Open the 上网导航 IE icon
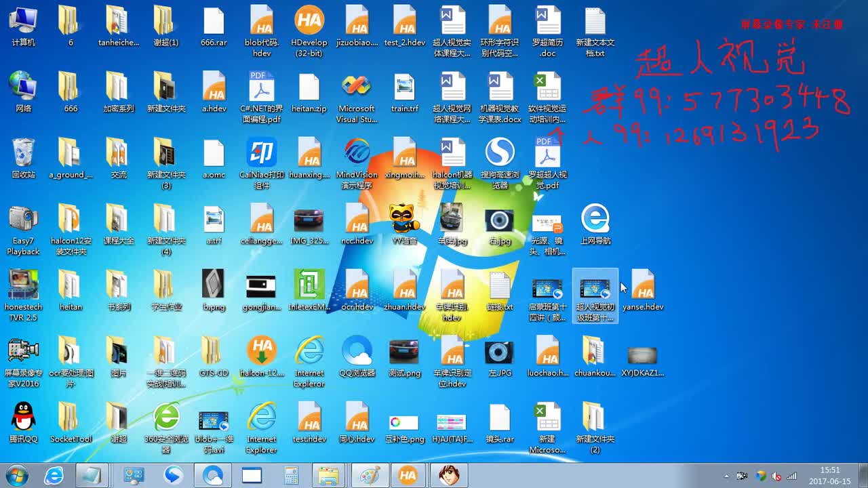Screen dimensions: 868x488 [x=595, y=225]
